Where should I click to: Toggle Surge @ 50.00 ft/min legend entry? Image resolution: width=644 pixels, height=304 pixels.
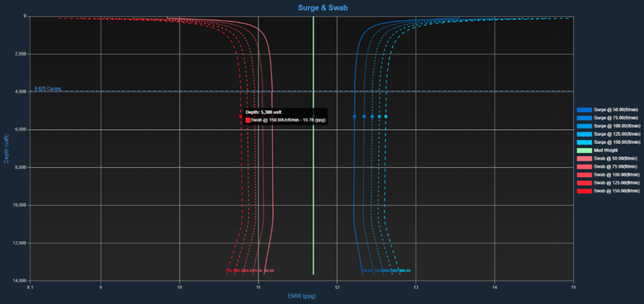point(615,110)
